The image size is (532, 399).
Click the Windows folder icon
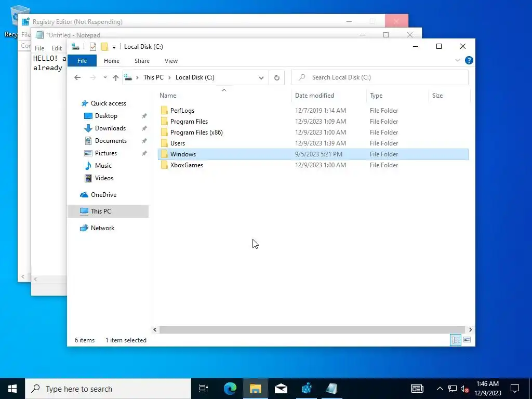point(164,154)
